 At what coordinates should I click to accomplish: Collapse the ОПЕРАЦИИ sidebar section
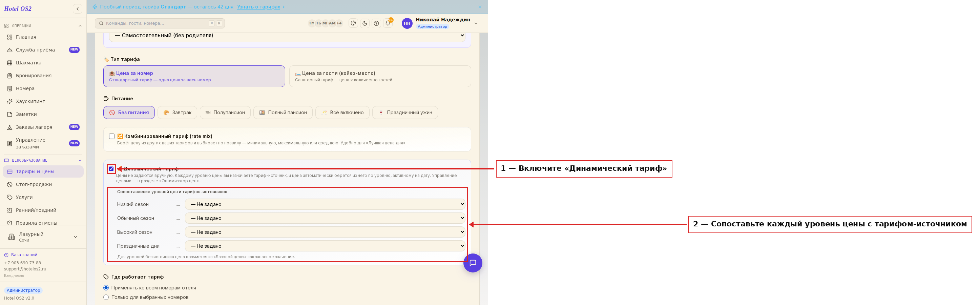point(80,26)
